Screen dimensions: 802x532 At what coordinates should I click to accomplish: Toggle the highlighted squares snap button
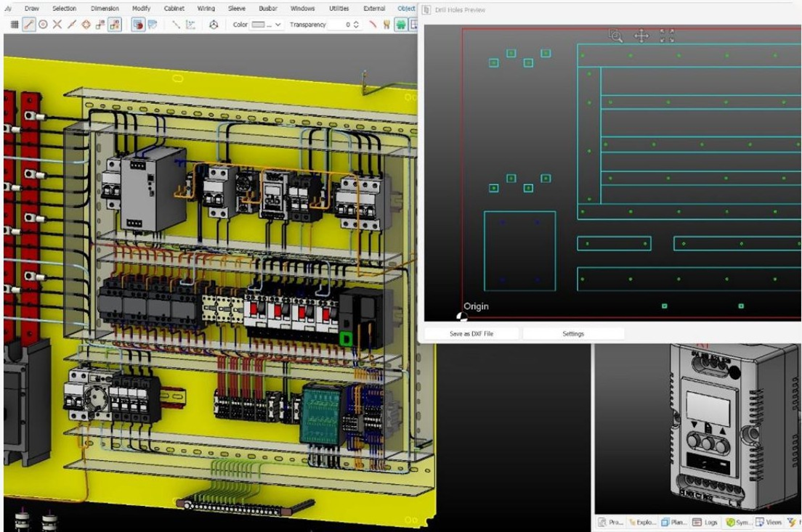pyautogui.click(x=115, y=24)
